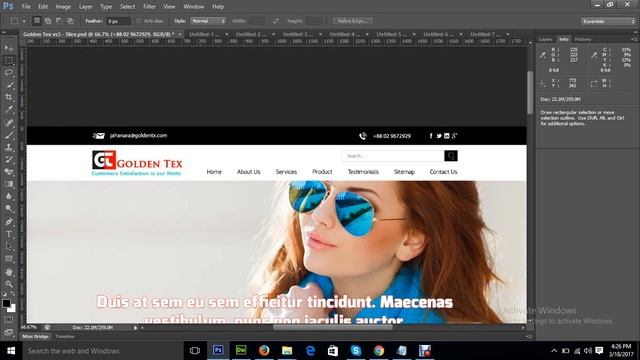Select the Rectangle shape tool

click(9, 259)
